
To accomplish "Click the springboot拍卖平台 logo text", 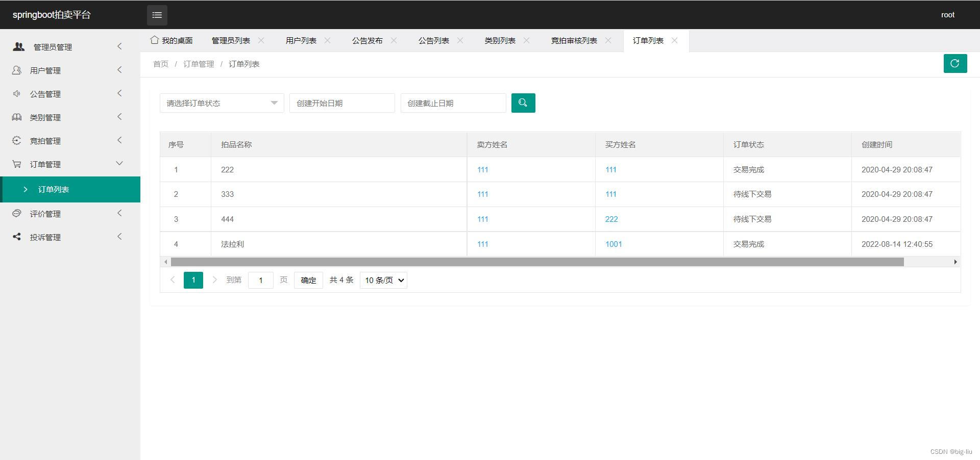I will pos(52,15).
